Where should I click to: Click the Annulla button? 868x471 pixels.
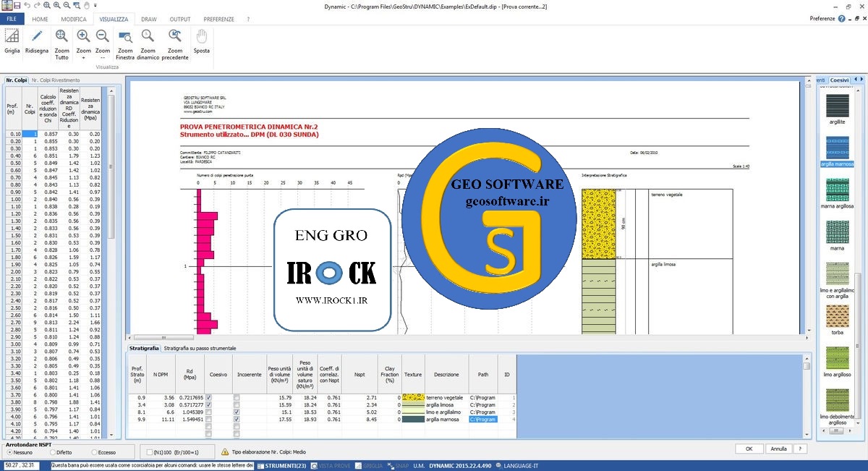coord(778,449)
